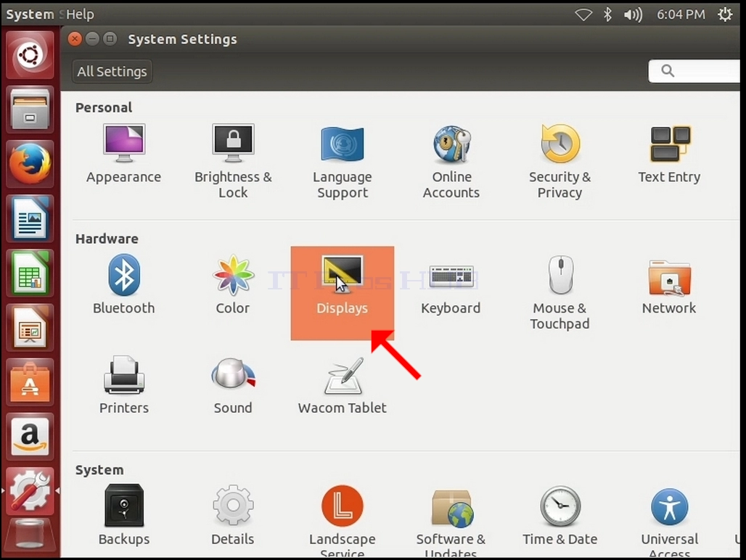Open the sound volume indicator
The width and height of the screenshot is (746, 560).
(x=633, y=15)
